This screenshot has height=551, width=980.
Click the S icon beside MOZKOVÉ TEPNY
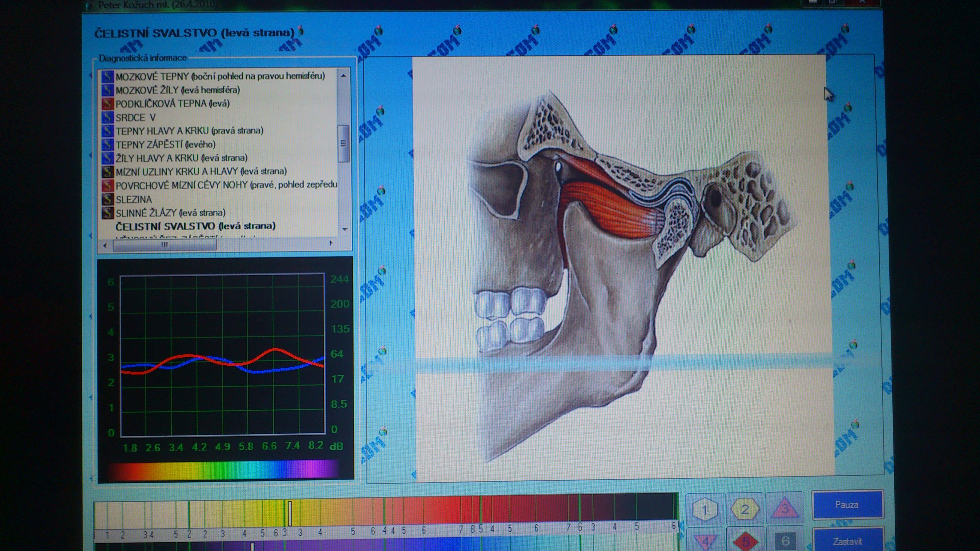pos(108,77)
